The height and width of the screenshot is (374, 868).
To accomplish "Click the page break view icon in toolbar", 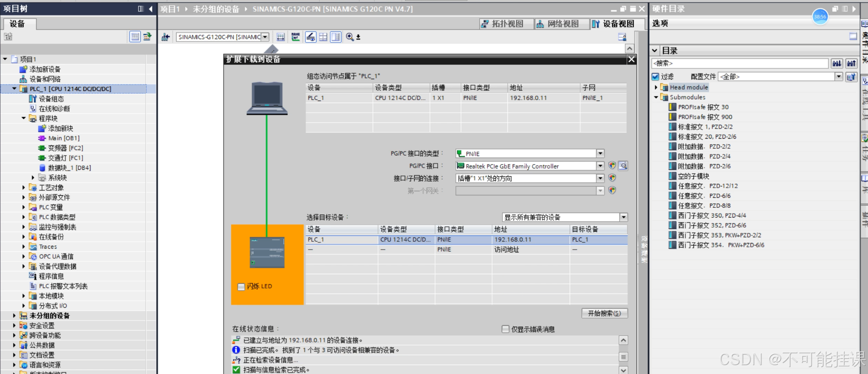I will point(336,37).
